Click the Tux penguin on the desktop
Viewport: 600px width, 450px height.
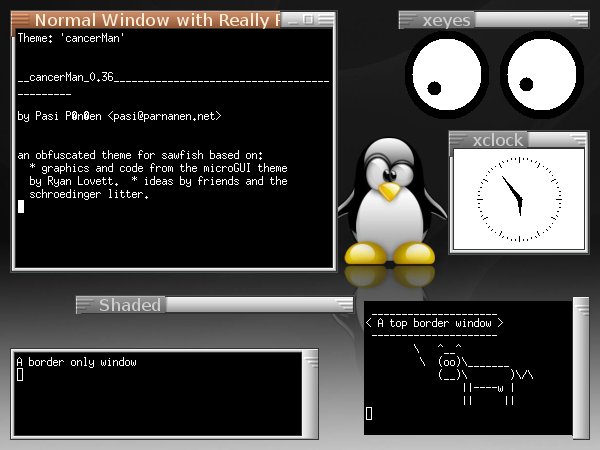point(391,202)
